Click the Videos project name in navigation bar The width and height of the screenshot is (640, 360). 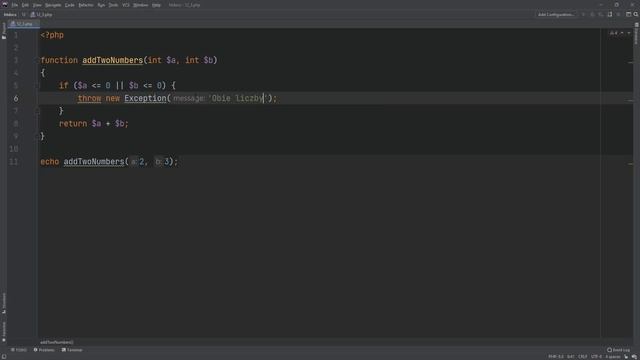[x=10, y=15]
